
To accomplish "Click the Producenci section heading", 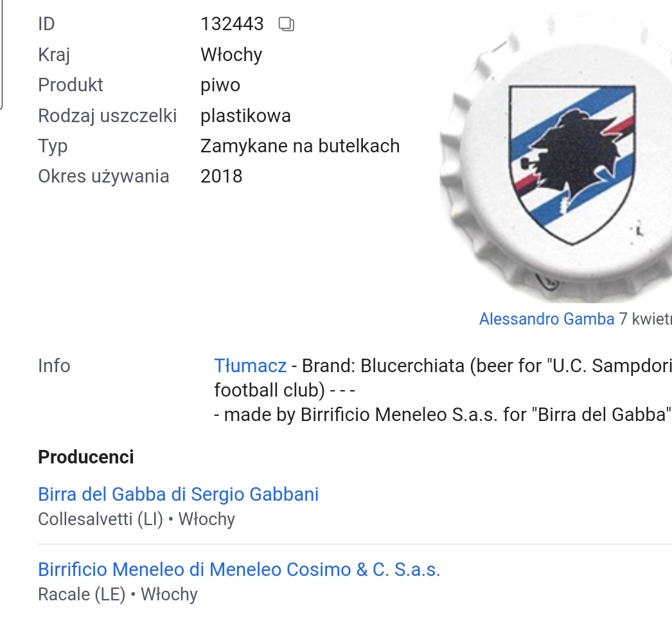I will pyautogui.click(x=86, y=457).
